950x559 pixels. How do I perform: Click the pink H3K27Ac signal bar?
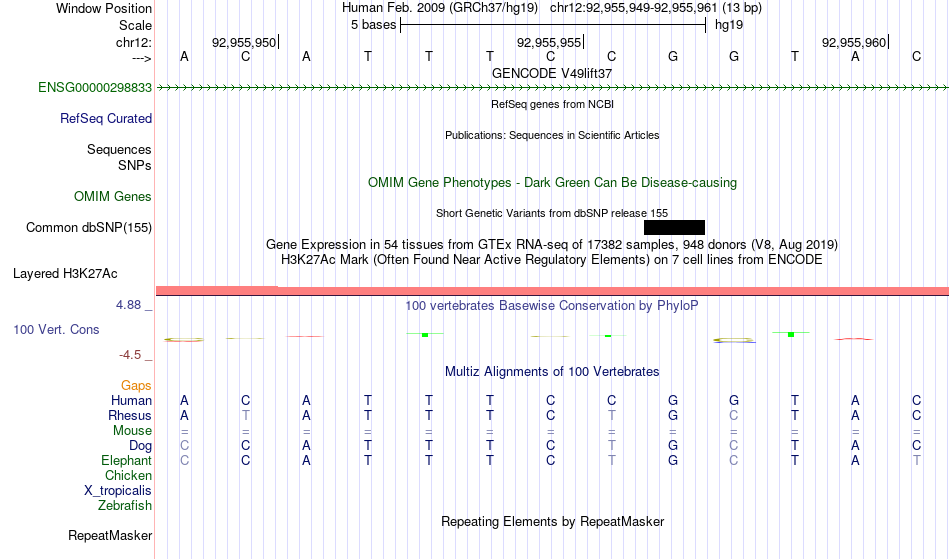(552, 291)
